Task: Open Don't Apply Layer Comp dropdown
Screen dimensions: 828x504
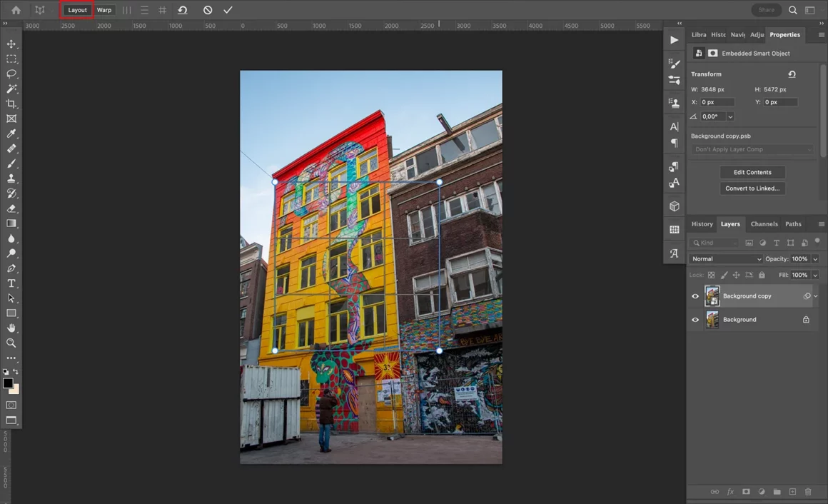Action: coord(752,149)
